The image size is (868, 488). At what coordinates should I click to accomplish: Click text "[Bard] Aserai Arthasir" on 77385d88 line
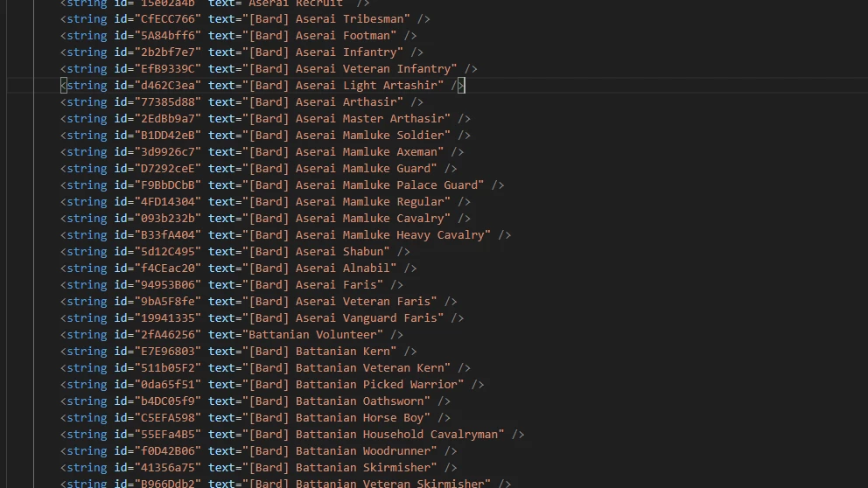click(323, 101)
